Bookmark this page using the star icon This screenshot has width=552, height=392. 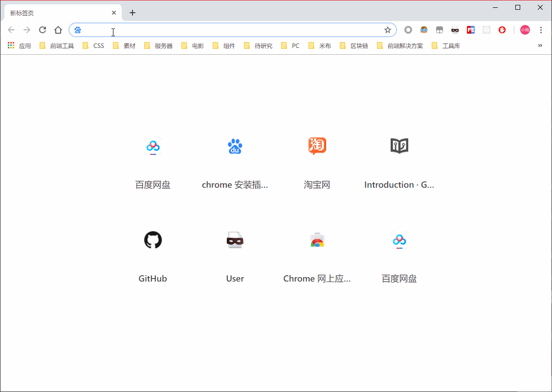(388, 30)
